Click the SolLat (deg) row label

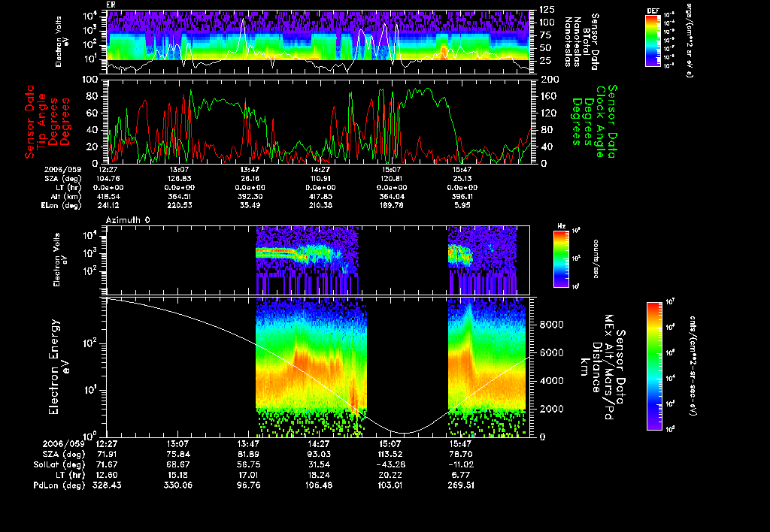coord(59,465)
